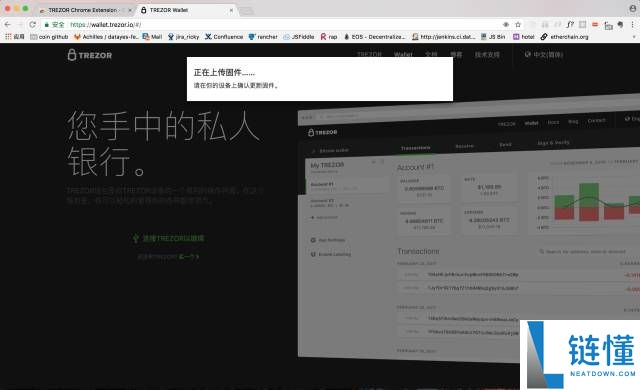Image resolution: width=640 pixels, height=390 pixels.
Task: Open the Mail bookmark
Action: 152,37
